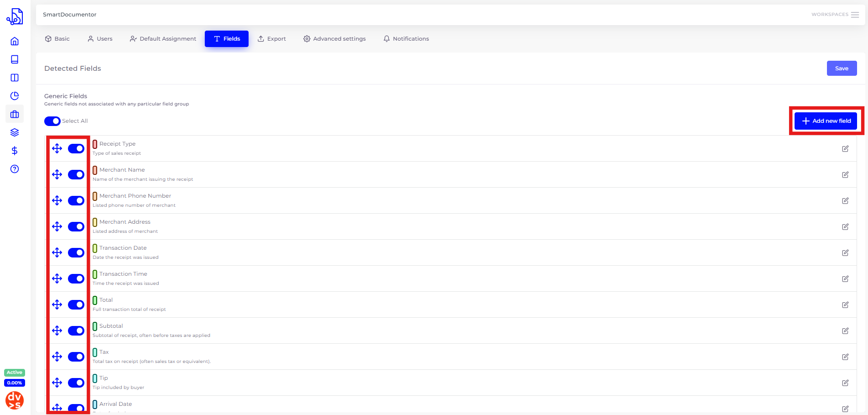This screenshot has height=415, width=868.
Task: Disable the Merchant Phone Number toggle
Action: coord(76,200)
